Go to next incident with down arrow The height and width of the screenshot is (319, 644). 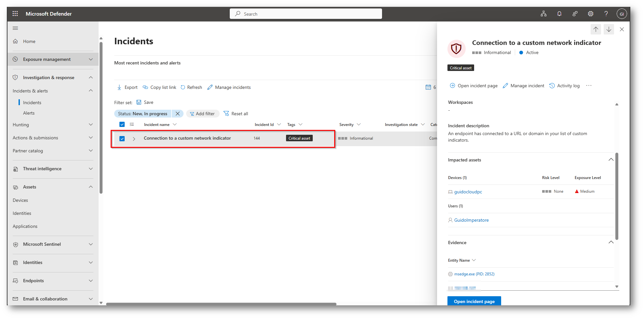pos(609,29)
